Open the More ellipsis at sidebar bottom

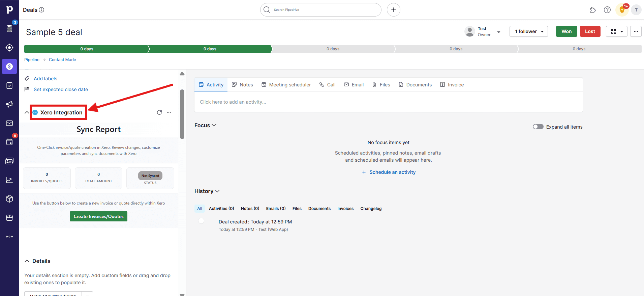pyautogui.click(x=9, y=237)
